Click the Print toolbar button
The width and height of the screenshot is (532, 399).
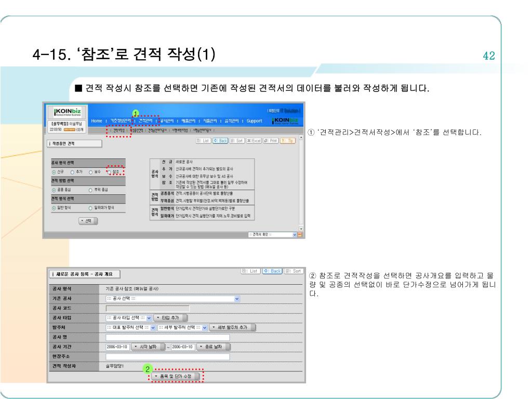(271, 141)
